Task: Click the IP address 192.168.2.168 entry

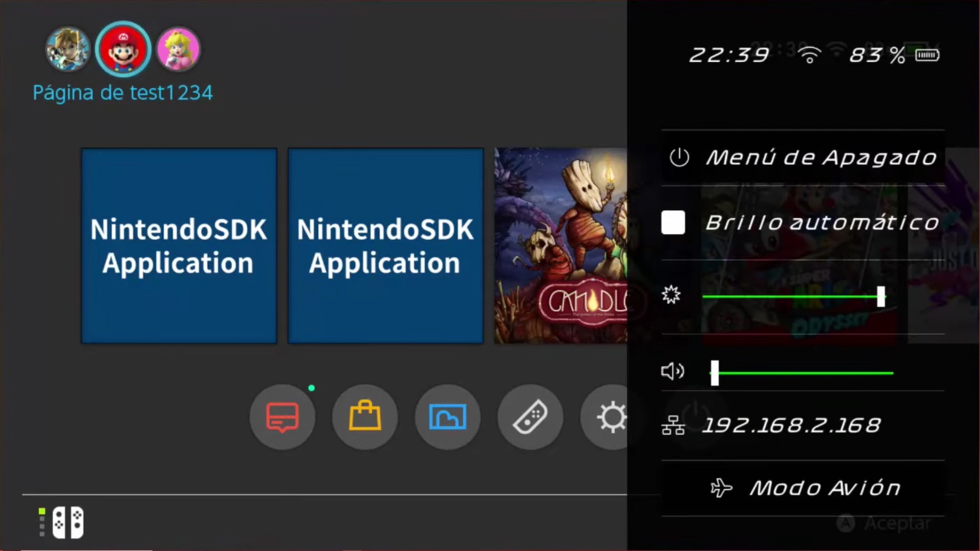Action: click(x=791, y=425)
